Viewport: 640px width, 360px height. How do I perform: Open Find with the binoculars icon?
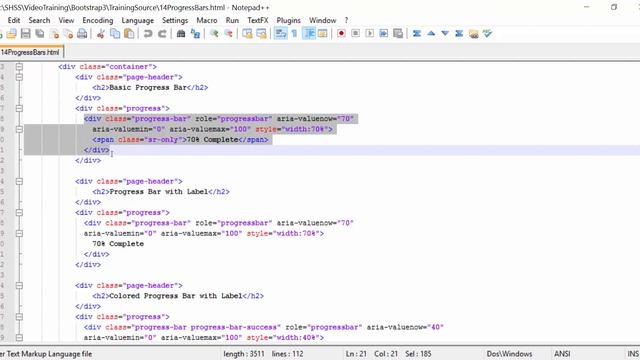181,33
